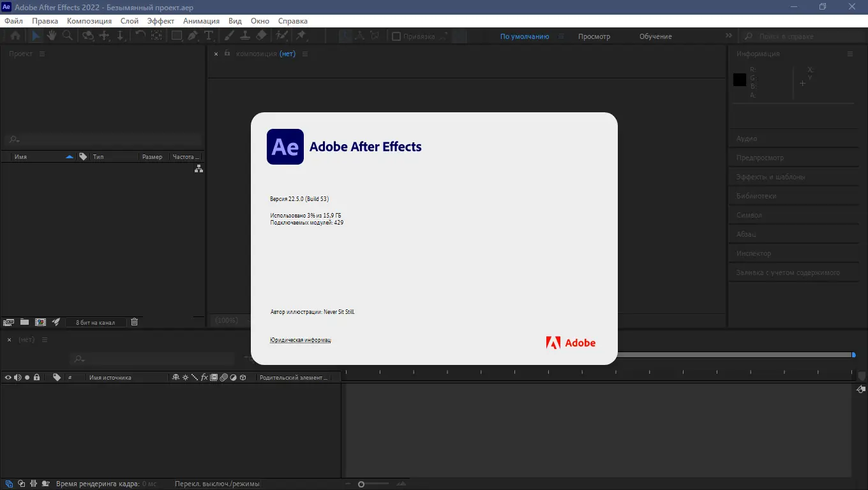Click the fx effects column icon in timeline
Screen dimensions: 868x490
204,377
